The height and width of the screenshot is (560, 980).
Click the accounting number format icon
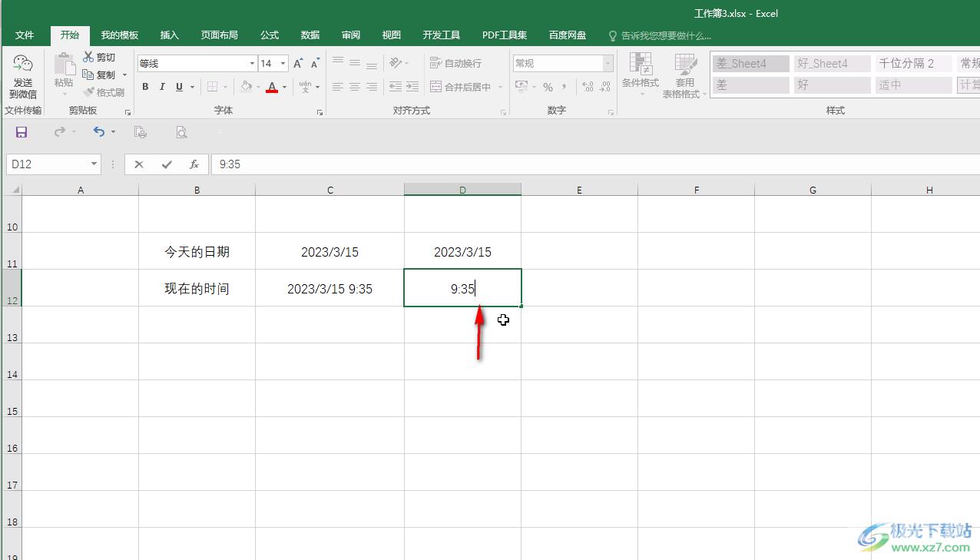[522, 87]
